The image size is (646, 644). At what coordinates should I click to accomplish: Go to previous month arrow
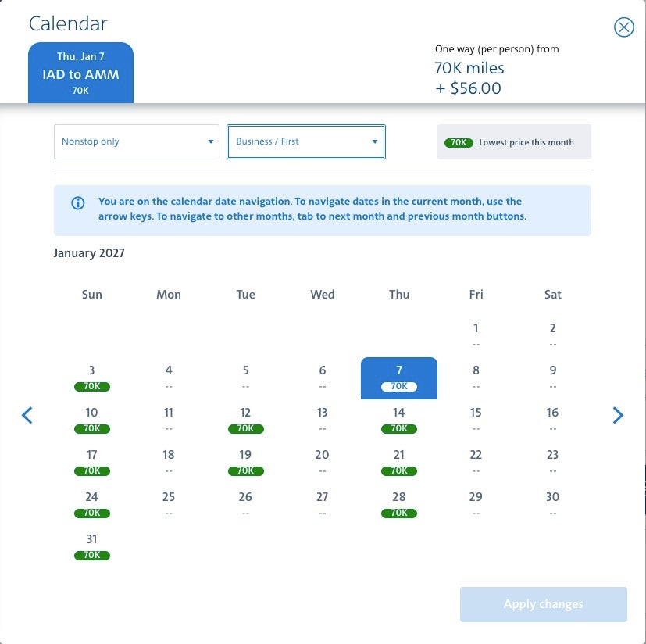pos(27,415)
